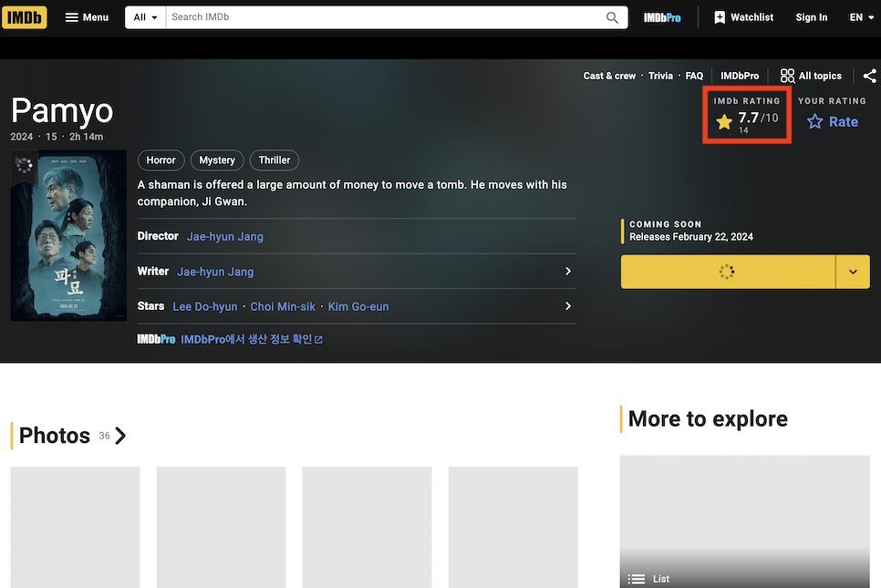This screenshot has width=881, height=588.
Task: Open the Trivia link
Action: point(660,76)
